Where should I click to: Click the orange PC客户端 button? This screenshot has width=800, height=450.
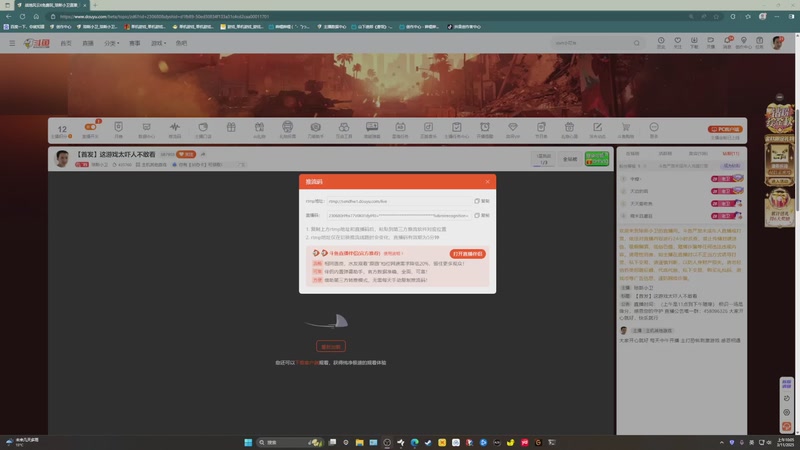(x=724, y=129)
